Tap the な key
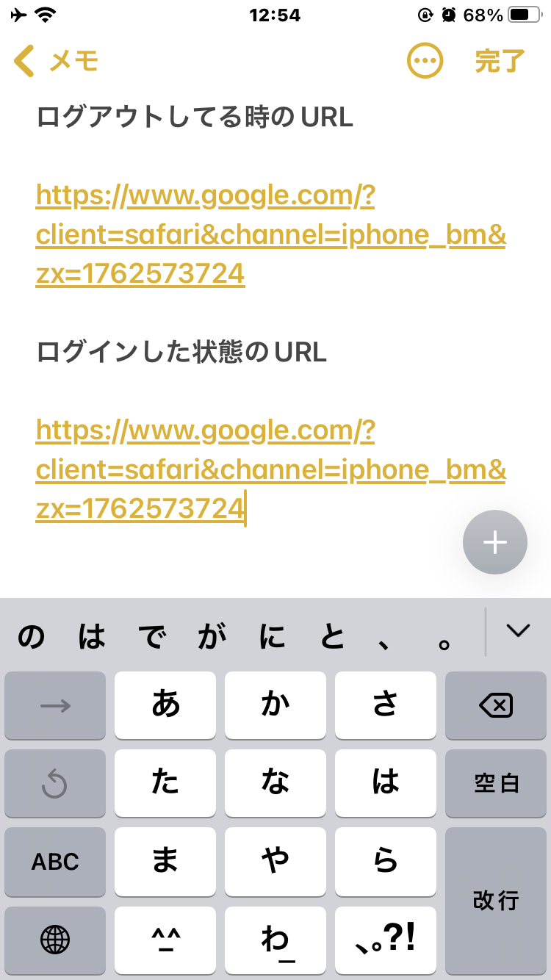The height and width of the screenshot is (980, 551). coord(275,783)
